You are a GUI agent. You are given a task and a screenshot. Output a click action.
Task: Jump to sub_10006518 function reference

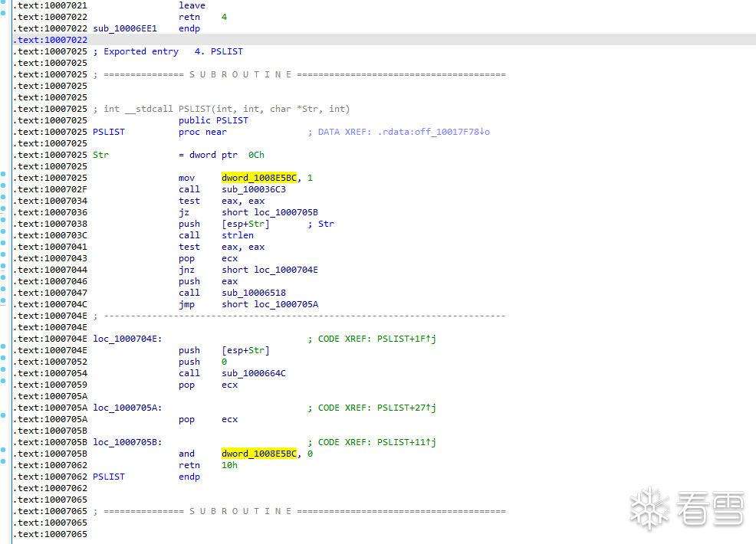(254, 293)
